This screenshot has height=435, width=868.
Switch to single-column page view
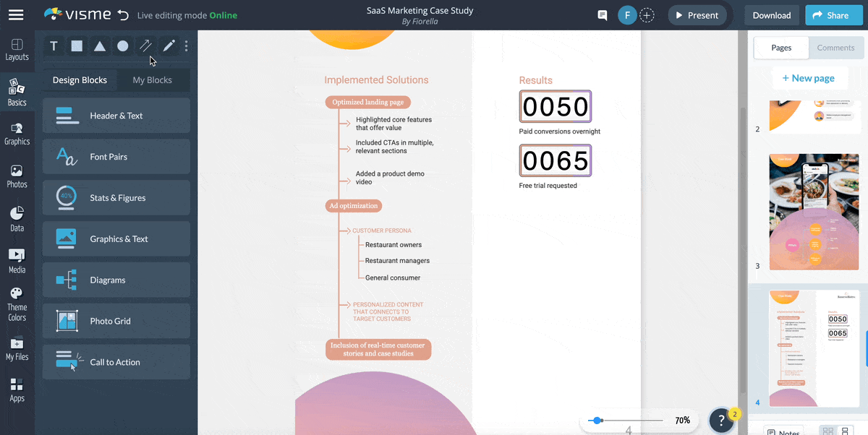click(x=845, y=431)
